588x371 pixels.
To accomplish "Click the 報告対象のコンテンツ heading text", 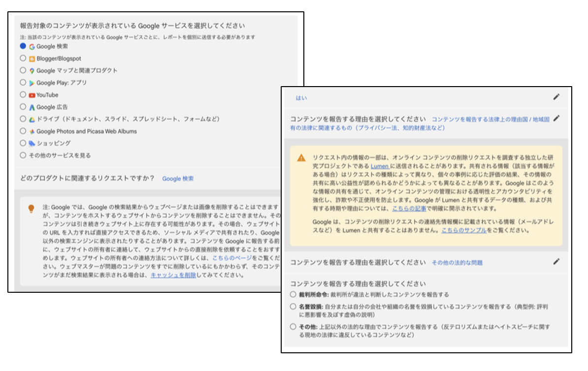I will (x=132, y=26).
